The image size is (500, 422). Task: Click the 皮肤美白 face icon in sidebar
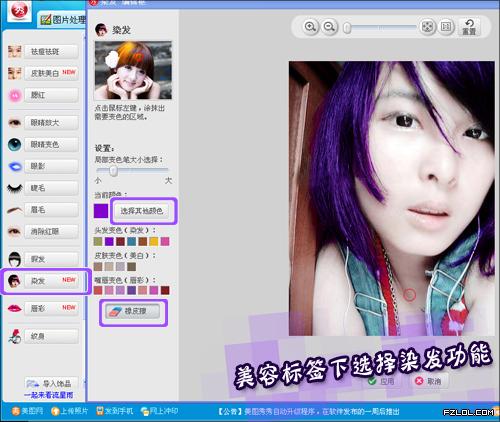pos(15,73)
